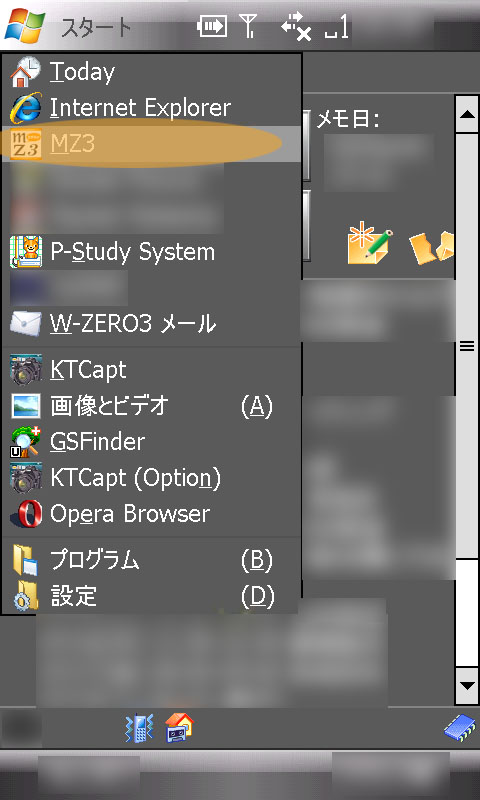Image resolution: width=480 pixels, height=800 pixels.
Task: Open 画像とビデオ (A) item
Action: [x=151, y=406]
